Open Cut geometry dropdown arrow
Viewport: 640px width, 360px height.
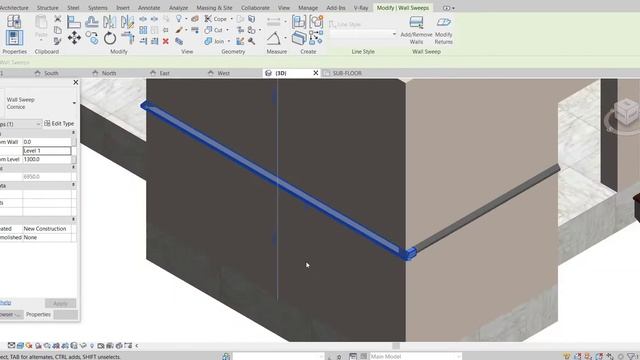coord(227,30)
